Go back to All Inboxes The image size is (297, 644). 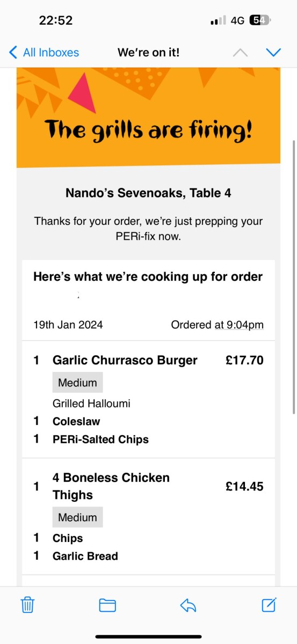tap(45, 53)
